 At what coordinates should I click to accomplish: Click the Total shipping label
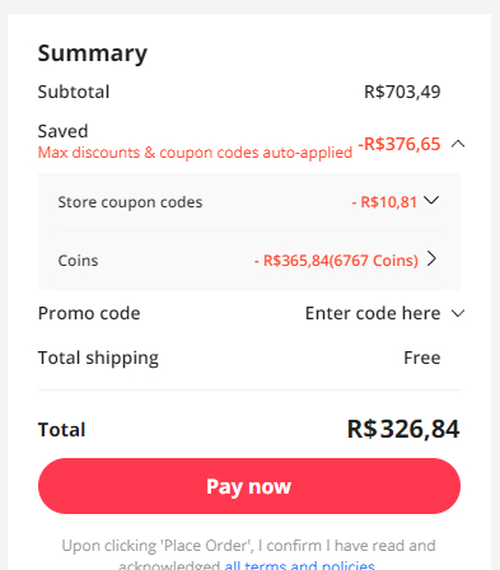point(98,358)
